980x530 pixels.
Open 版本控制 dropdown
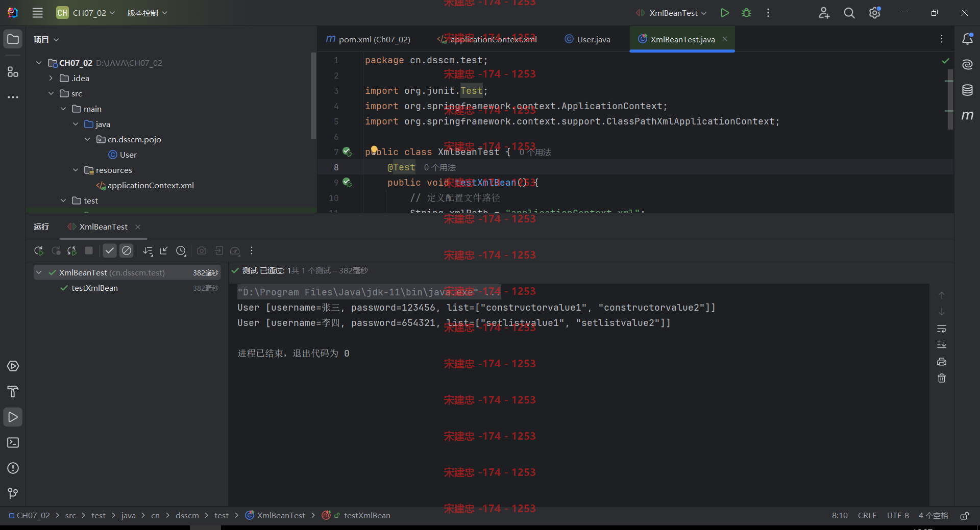tap(147, 13)
